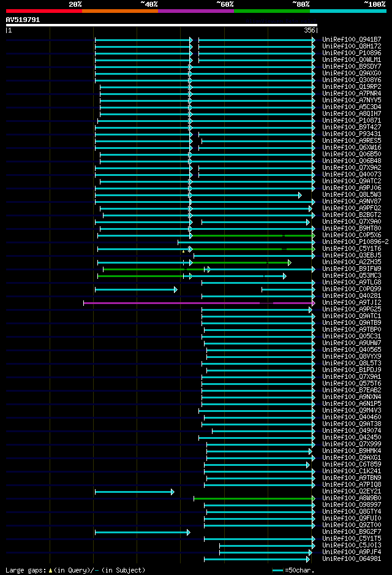Select hit label UniRef100_Q40073
392x575 pixels.
click(x=352, y=174)
